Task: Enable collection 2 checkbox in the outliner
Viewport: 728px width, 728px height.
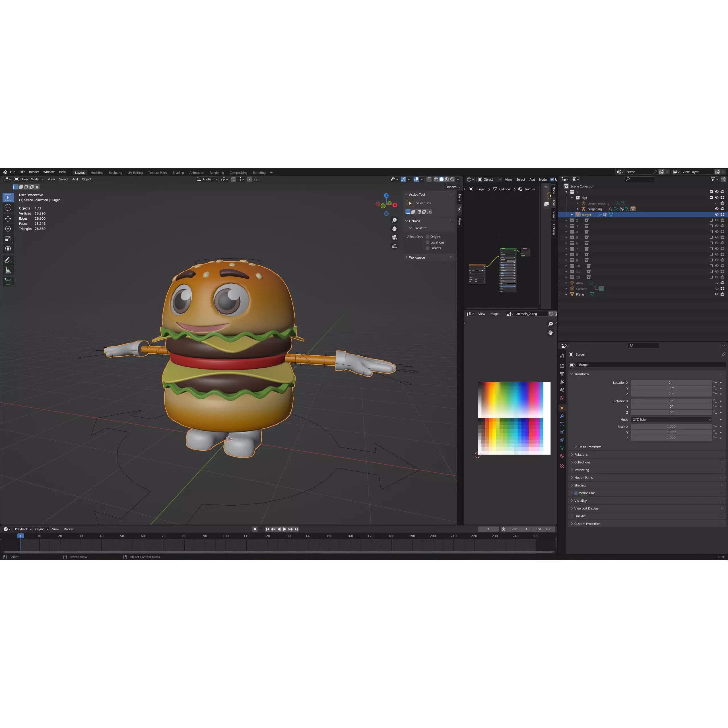Action: click(711, 221)
